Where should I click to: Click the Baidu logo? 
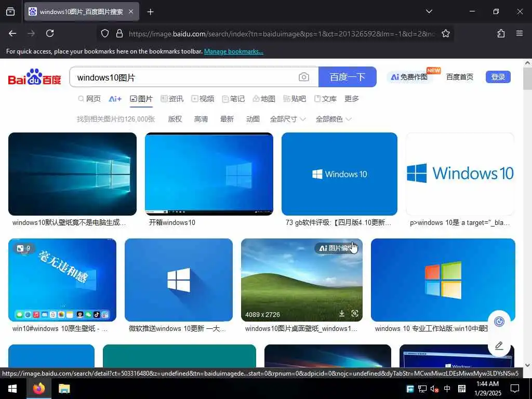[x=35, y=77]
